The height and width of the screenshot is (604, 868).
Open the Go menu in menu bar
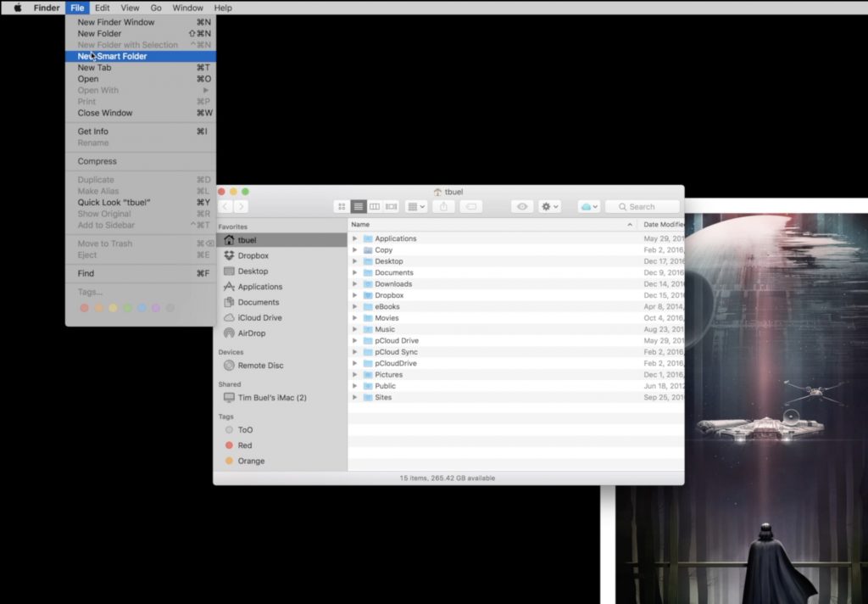pyautogui.click(x=156, y=8)
